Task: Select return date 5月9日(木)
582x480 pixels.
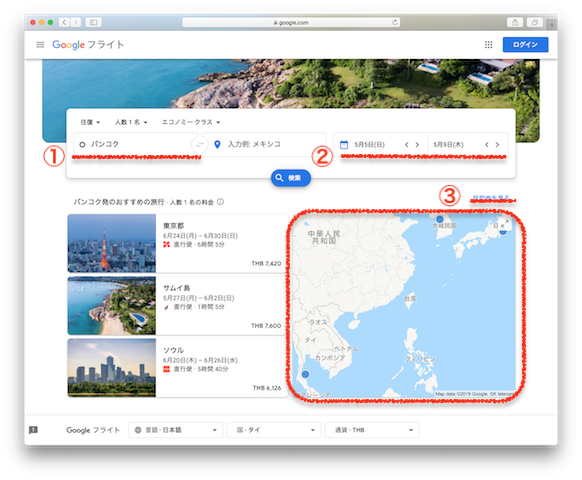Action: pos(448,144)
